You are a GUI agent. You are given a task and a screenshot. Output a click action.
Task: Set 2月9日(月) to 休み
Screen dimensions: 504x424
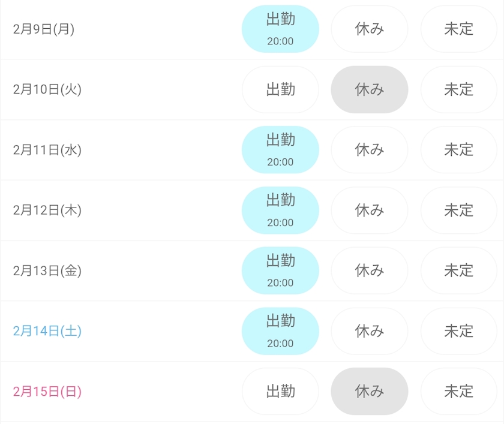pos(370,29)
